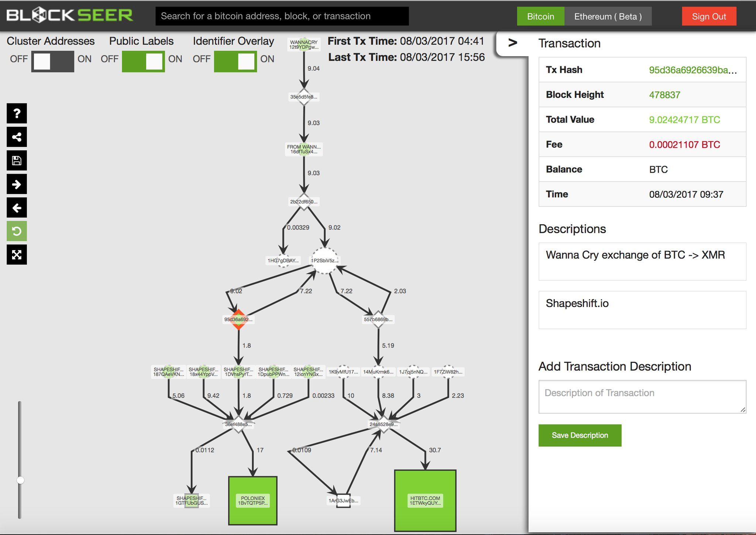Select the HITBTC.COM 1ETWkyQUY node
Image resolution: width=756 pixels, height=535 pixels.
coord(425,501)
